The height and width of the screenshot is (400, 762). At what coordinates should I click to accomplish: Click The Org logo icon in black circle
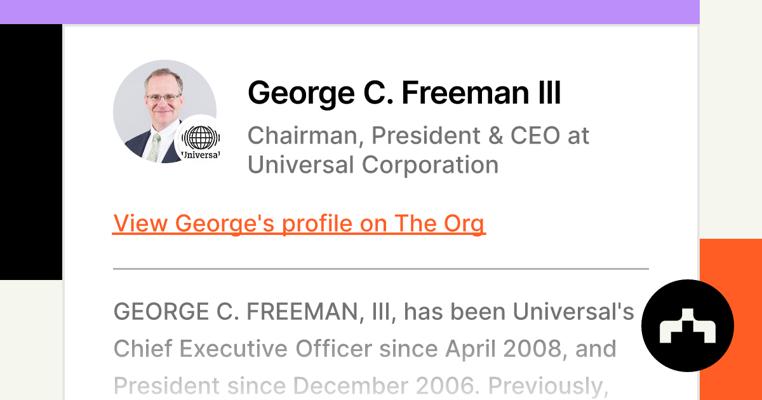[687, 326]
